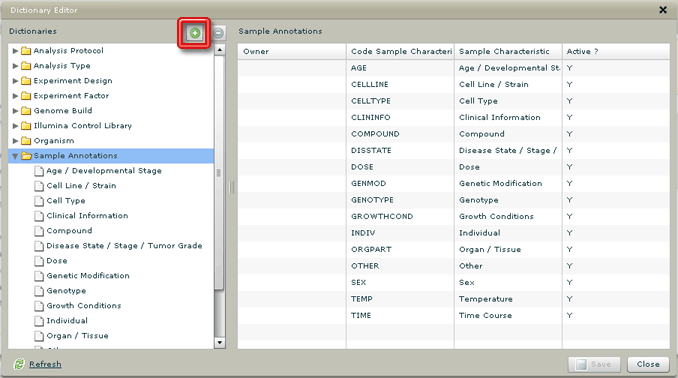
Task: Click the Analysis Protocol folder icon
Action: pos(26,51)
